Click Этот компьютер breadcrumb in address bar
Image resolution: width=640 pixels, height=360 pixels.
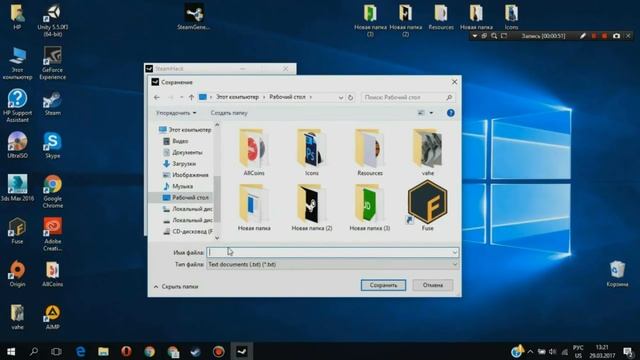click(237, 97)
